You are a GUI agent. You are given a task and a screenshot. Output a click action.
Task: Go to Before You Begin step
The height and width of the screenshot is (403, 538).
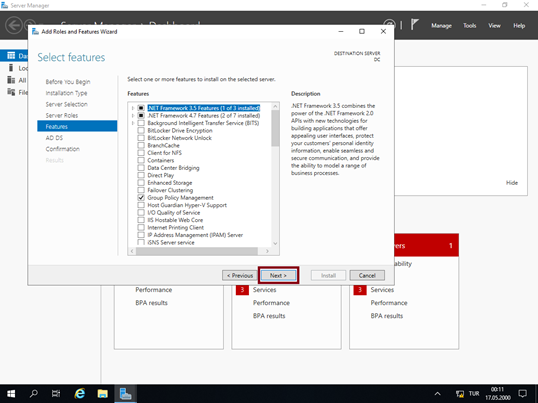pos(68,82)
